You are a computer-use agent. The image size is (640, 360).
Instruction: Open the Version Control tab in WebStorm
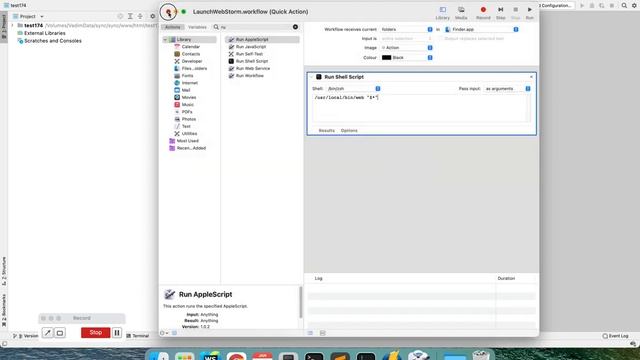point(25,336)
